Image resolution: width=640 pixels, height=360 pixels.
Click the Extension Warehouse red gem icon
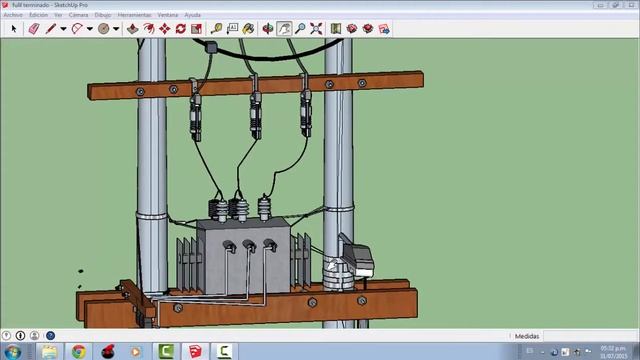368,29
